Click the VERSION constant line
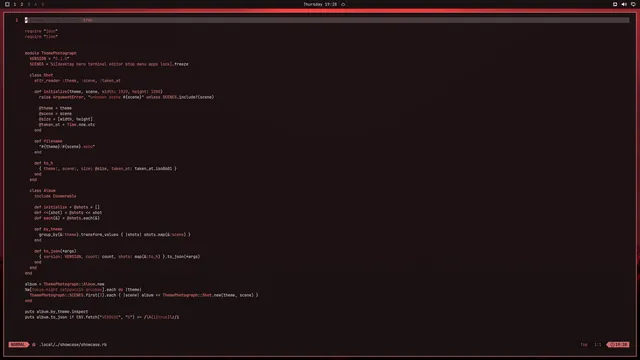 pos(49,58)
